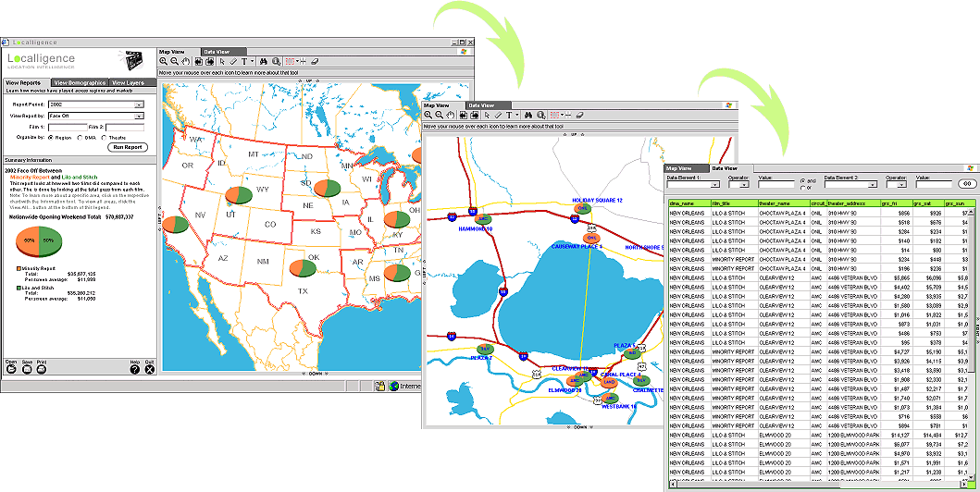Switch to View Demographics tab
980x492 pixels.
coord(80,82)
